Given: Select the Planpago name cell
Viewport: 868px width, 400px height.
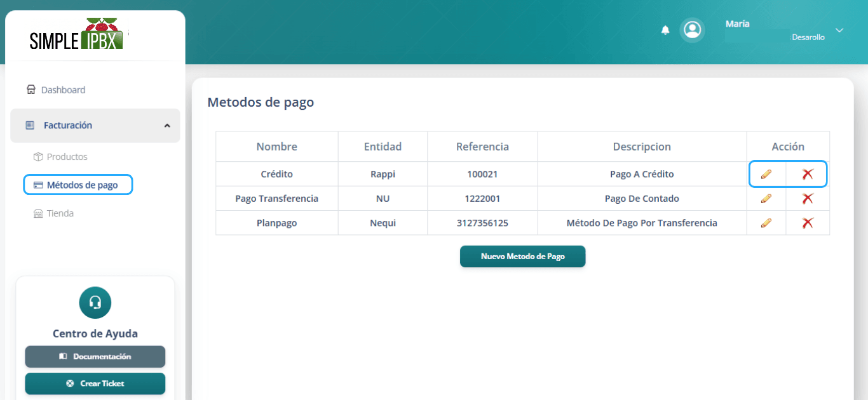Looking at the screenshot, I should click(277, 223).
